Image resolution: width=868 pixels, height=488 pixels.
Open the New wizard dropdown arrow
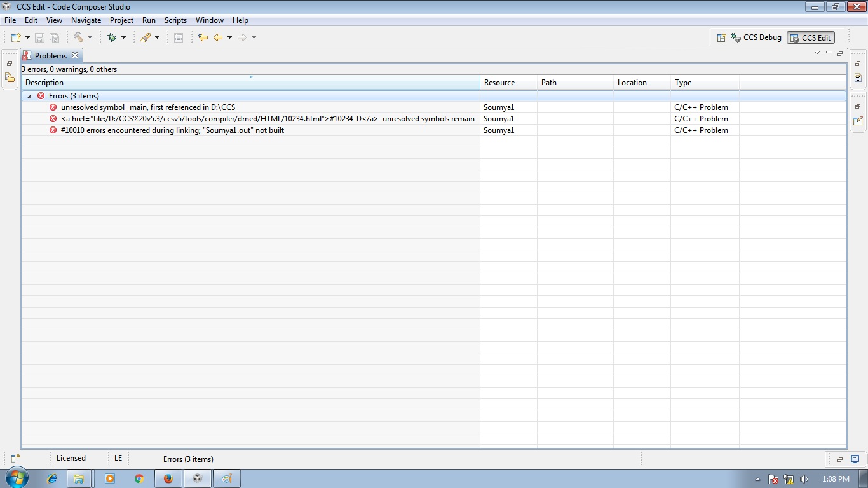(27, 37)
